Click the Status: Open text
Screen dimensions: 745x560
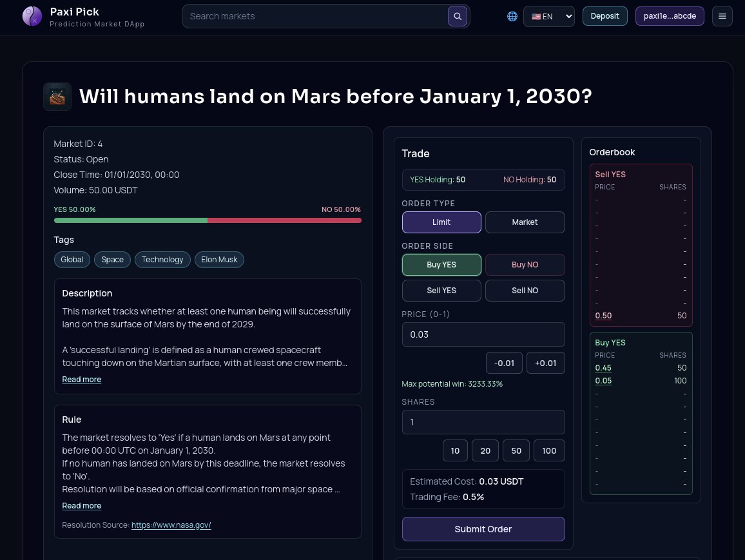pyautogui.click(x=81, y=160)
